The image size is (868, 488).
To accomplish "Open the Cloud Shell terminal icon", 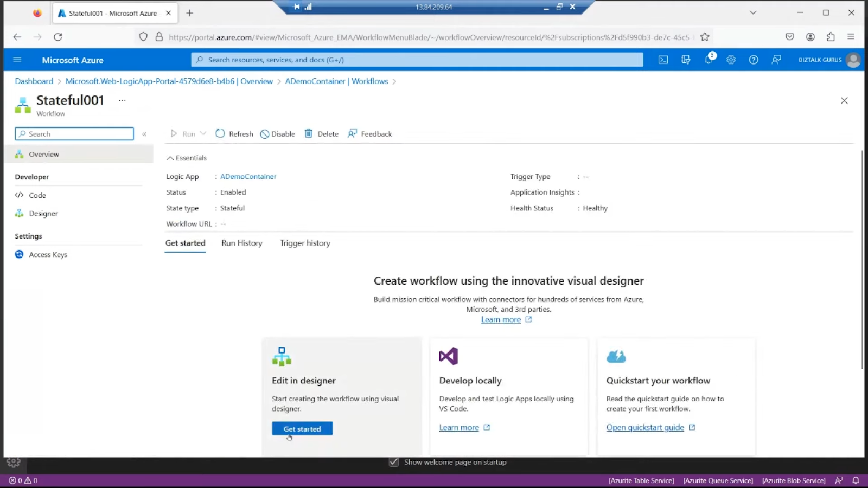I will (x=663, y=60).
